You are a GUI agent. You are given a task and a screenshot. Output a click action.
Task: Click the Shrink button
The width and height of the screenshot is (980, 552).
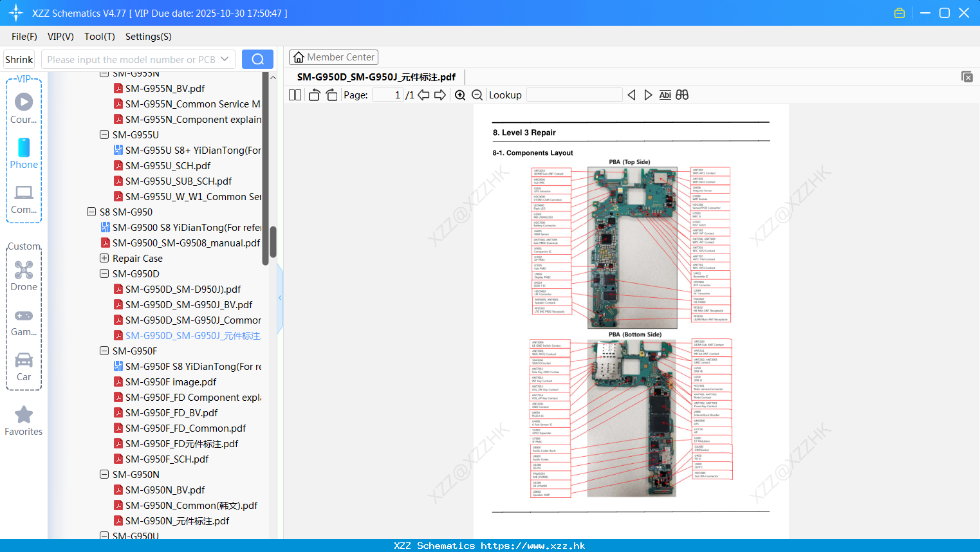point(19,59)
